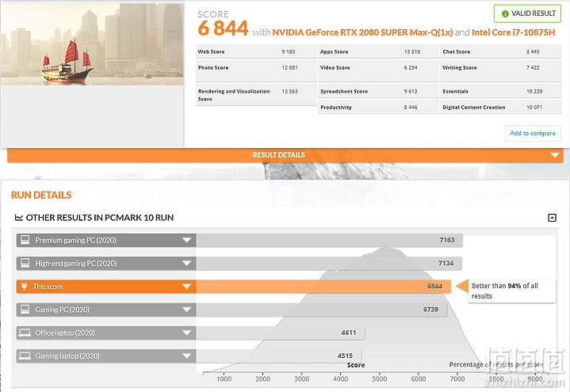Click the High-end gaming PC 7134 score bar

[329, 264]
